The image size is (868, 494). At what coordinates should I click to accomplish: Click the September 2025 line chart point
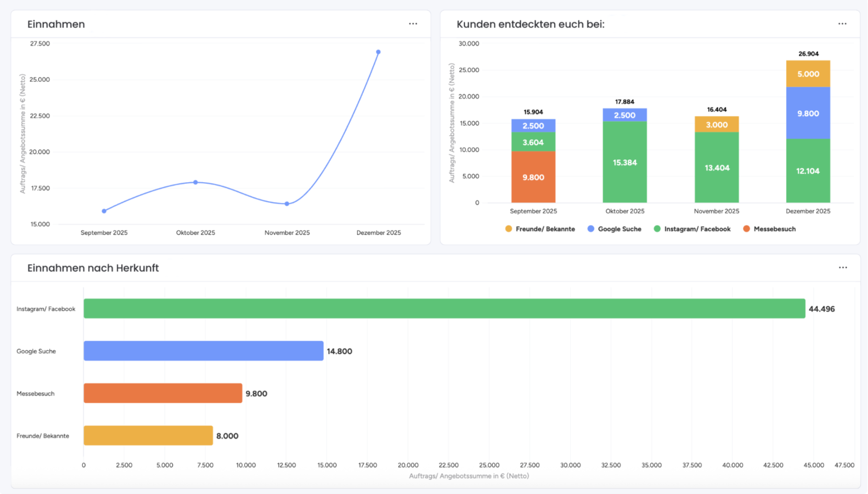[x=104, y=211]
